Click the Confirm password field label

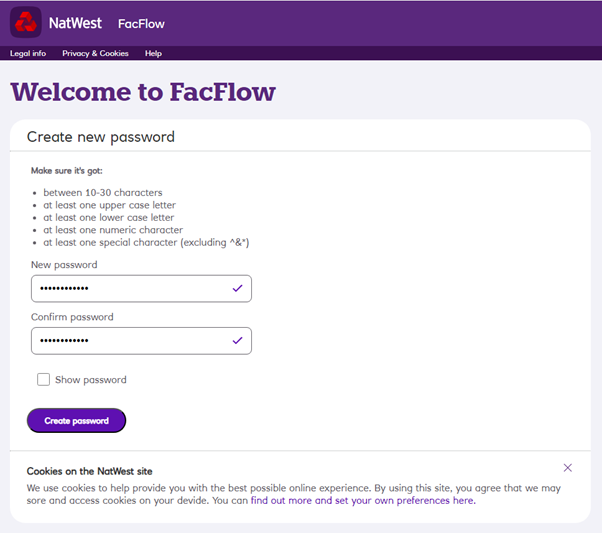pyautogui.click(x=72, y=317)
